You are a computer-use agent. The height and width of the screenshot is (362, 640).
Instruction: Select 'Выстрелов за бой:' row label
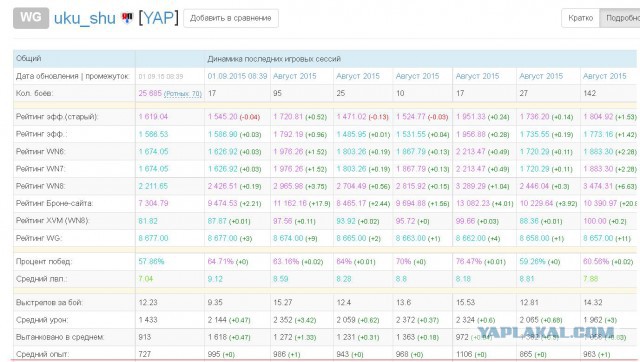pyautogui.click(x=49, y=303)
